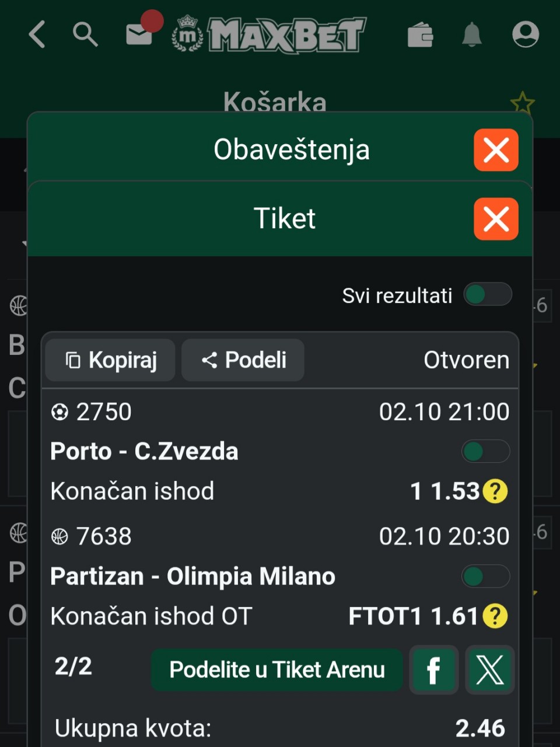
Task: Click the help icon beside 1.61 odds
Action: 495,616
